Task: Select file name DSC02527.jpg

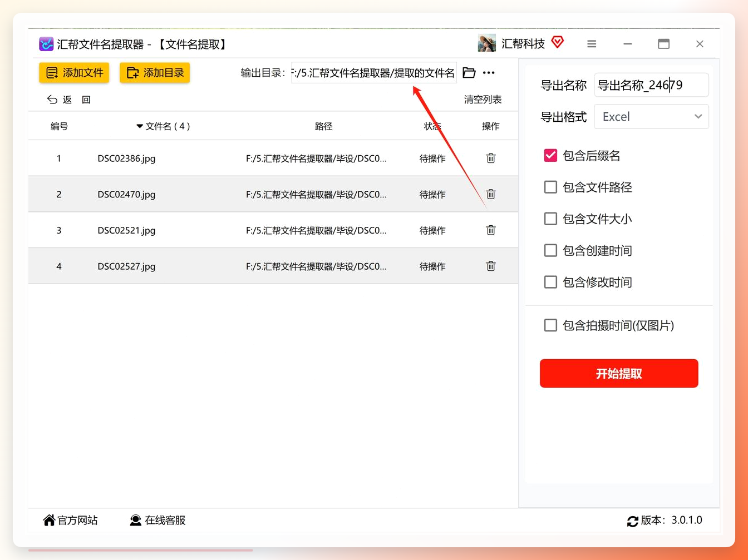Action: click(126, 266)
